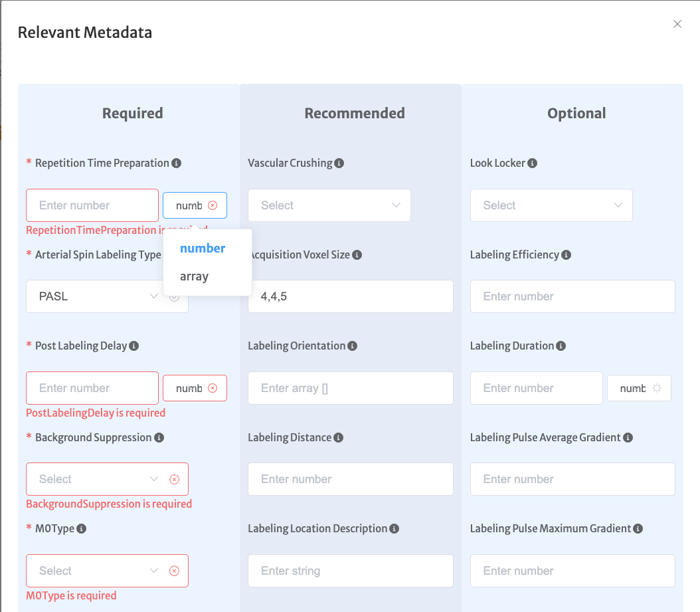Click the 'Optional' column heading

pos(576,114)
